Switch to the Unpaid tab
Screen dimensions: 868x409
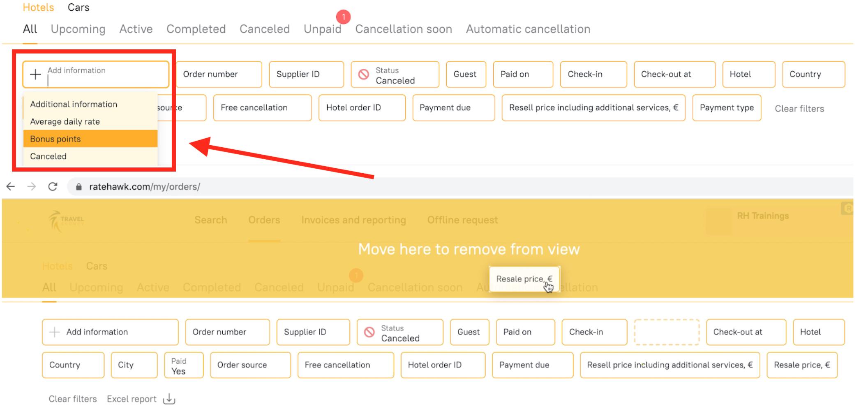(x=322, y=29)
